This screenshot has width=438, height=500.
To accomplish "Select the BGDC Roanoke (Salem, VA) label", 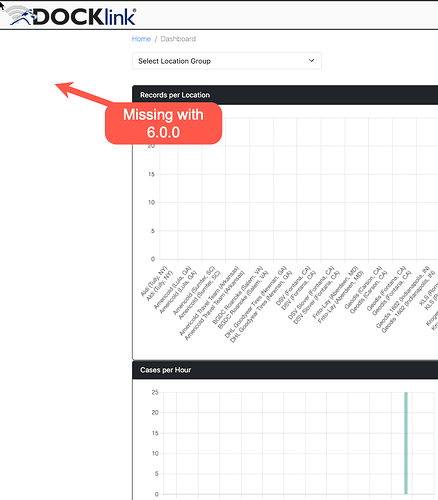I will pyautogui.click(x=240, y=297).
